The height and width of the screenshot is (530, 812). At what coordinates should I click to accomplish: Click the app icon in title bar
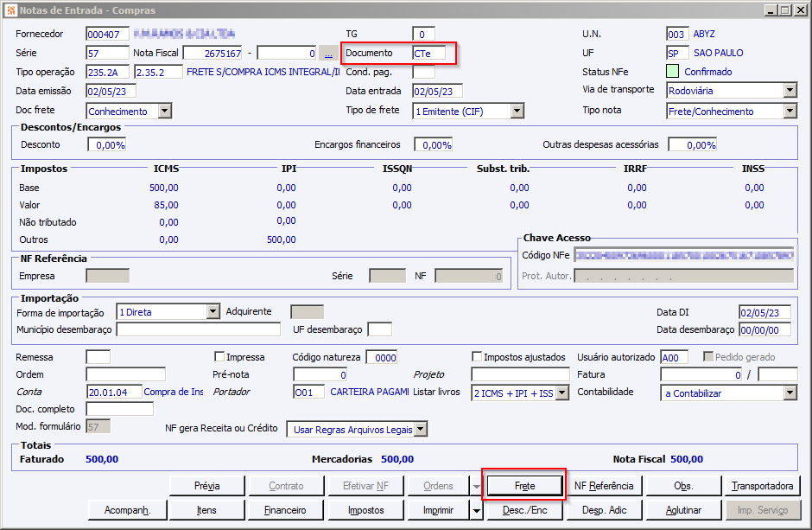10,10
